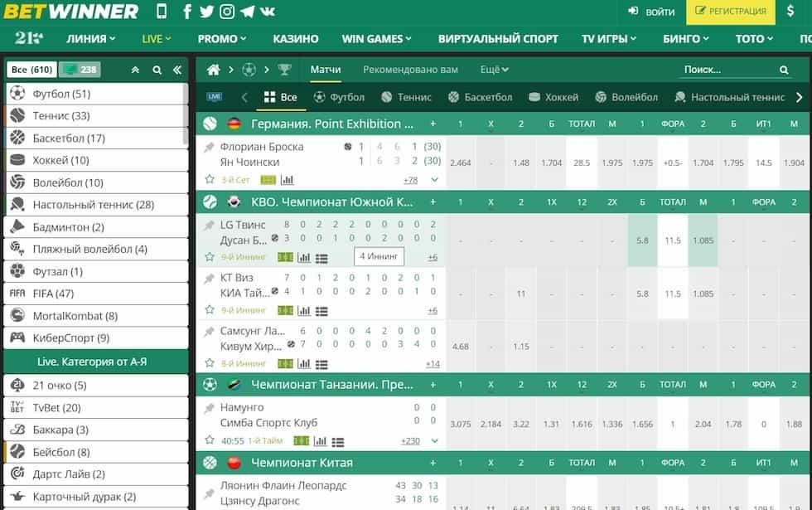Open the TV ИГРЫ dropdown menu

(x=608, y=38)
